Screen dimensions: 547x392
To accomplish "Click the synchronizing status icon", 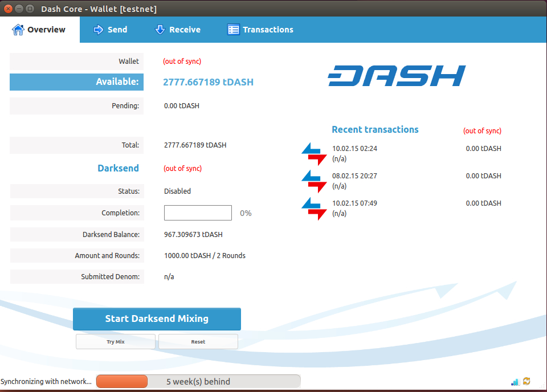I will 526,382.
